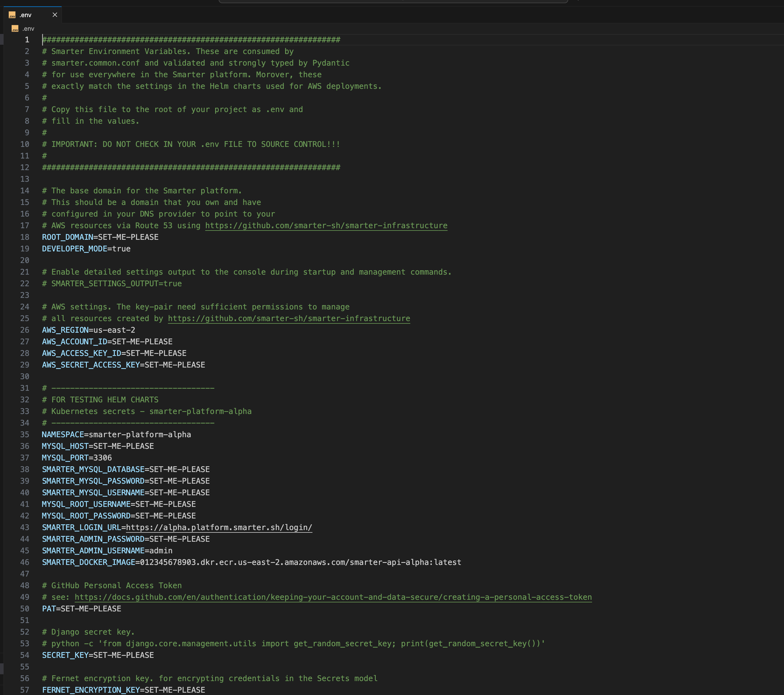Click the SMARTER_MYSQL_USERNAME line

coord(126,492)
